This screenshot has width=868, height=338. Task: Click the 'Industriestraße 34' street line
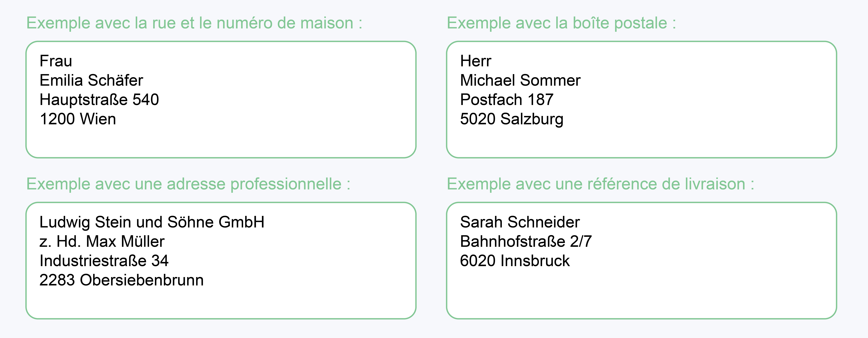104,261
